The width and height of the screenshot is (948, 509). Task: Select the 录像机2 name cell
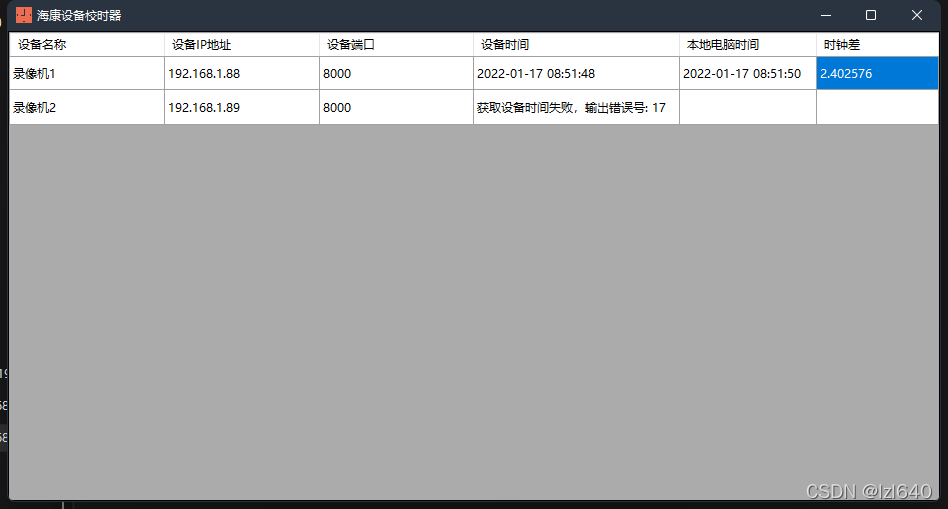[86, 108]
